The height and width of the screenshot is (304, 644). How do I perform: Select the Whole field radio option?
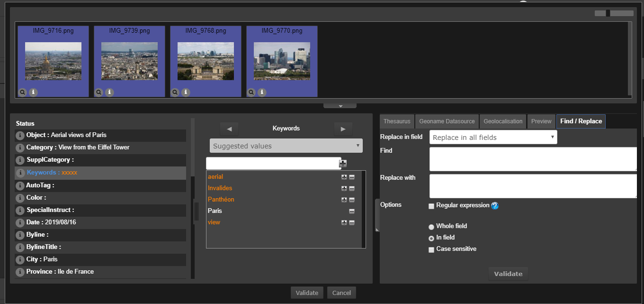[x=431, y=227]
